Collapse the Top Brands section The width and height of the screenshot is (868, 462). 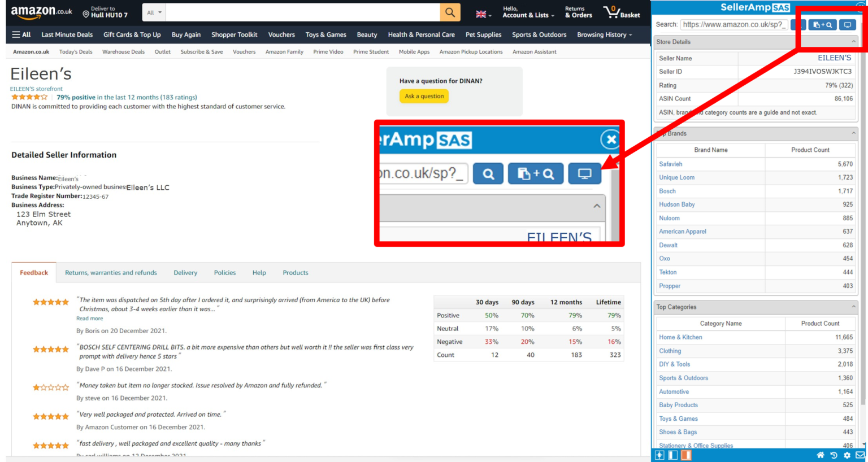853,133
